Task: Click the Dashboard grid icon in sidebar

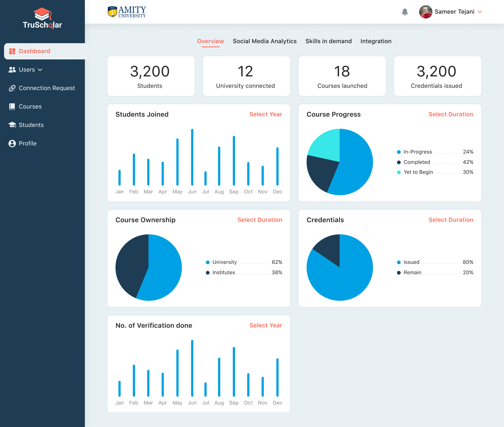Action: 12,51
